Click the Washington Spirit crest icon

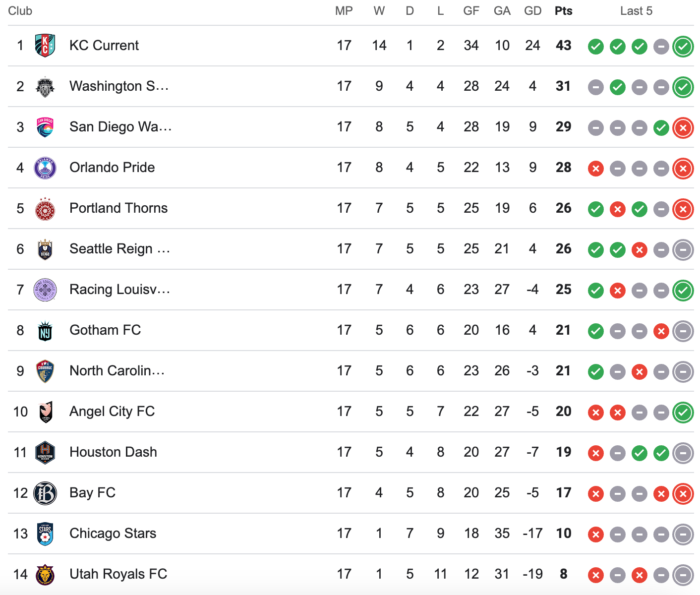pyautogui.click(x=45, y=86)
